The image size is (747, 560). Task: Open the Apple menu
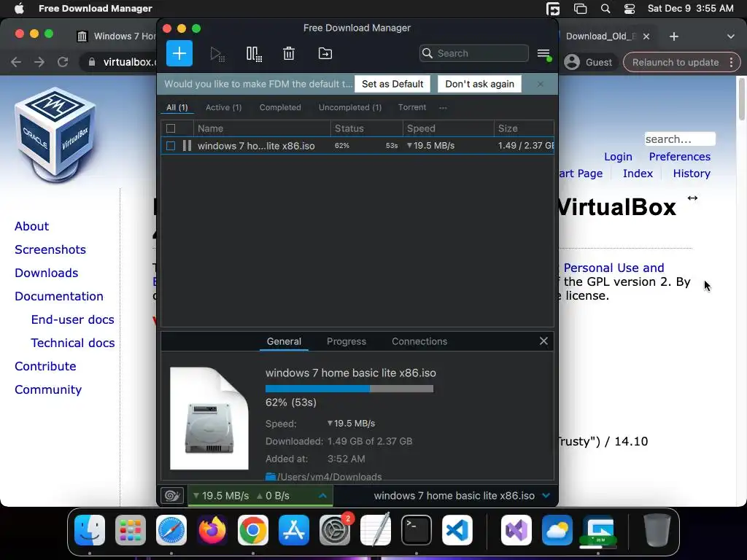click(19, 9)
